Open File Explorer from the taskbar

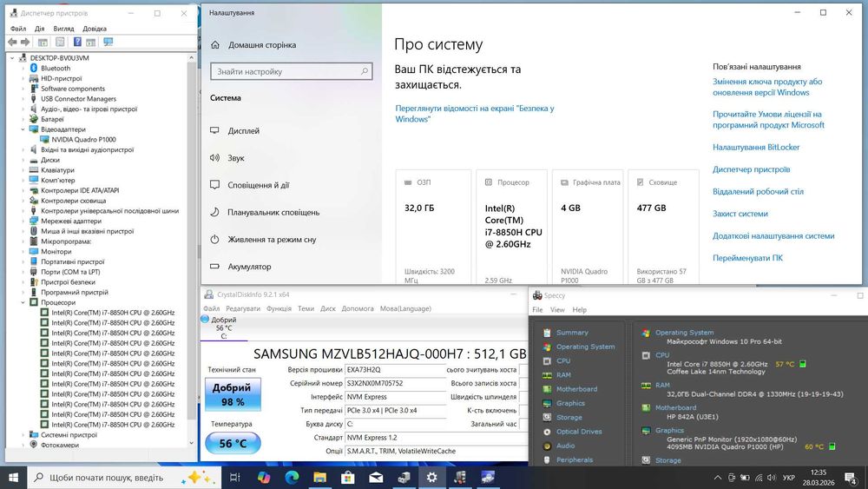[320, 477]
